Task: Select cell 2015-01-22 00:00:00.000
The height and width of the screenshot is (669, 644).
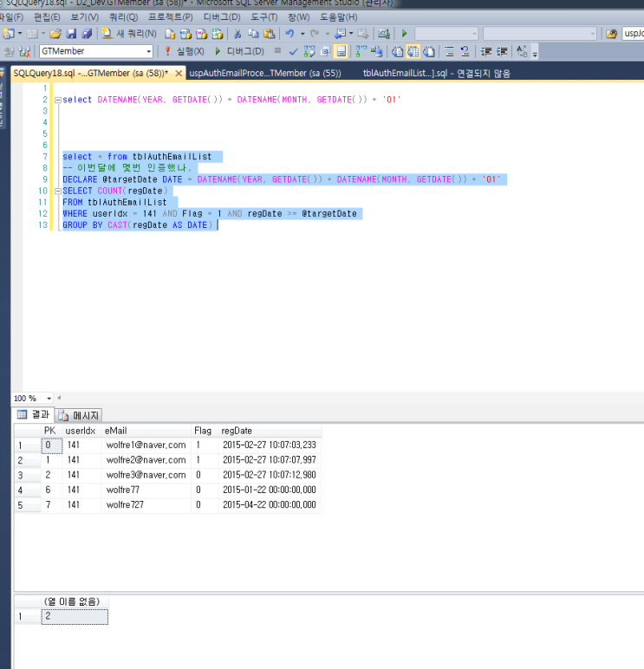Action: (x=270, y=490)
